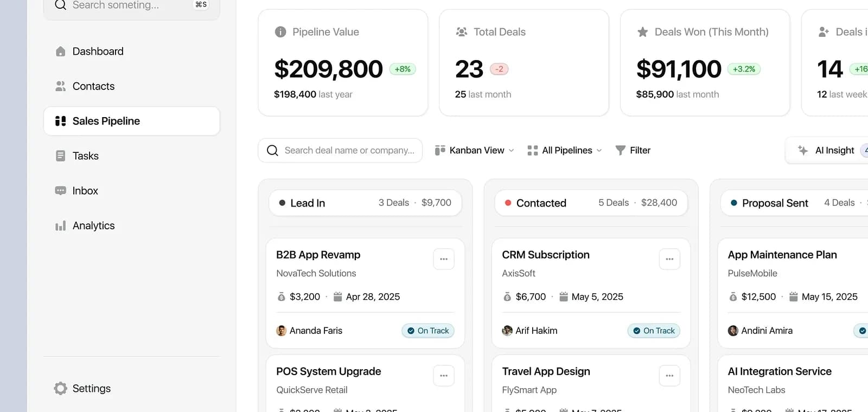Click Ananda Faris avatar
Screen dimensions: 868x412
[x=282, y=331]
